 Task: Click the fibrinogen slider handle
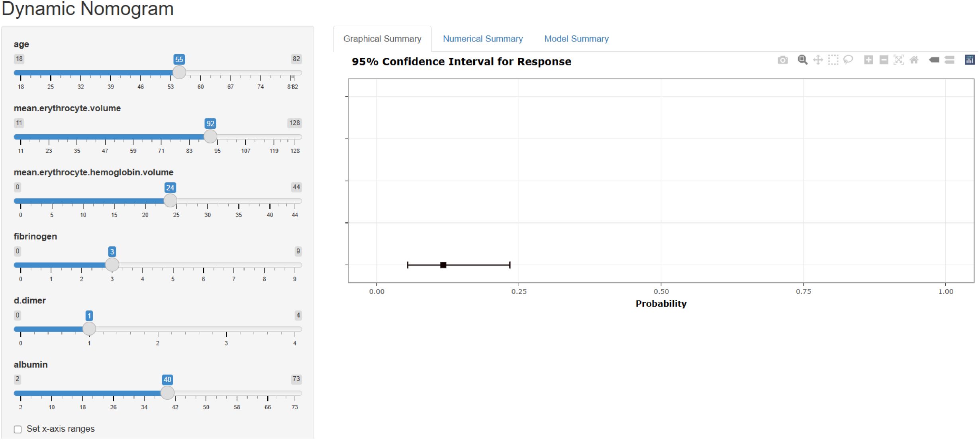coord(112,265)
